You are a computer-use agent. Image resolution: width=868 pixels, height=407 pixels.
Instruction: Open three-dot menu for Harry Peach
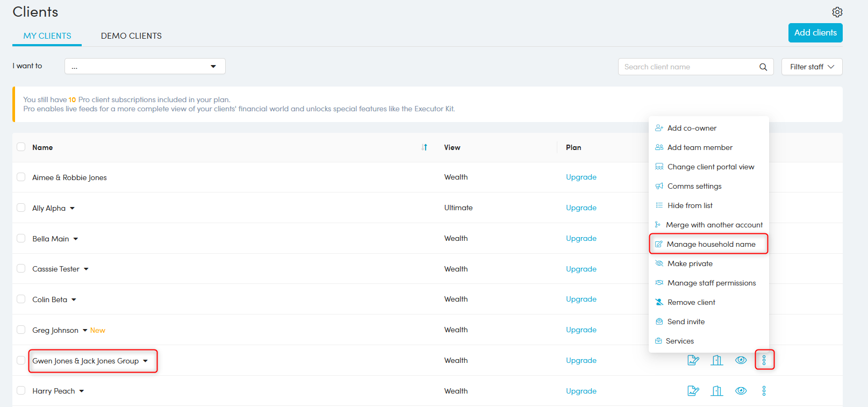tap(764, 391)
